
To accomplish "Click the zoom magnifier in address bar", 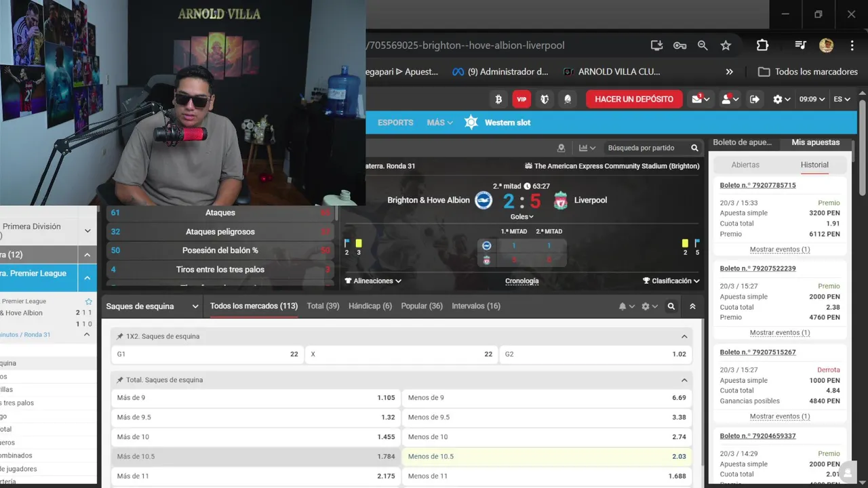I will click(x=703, y=45).
